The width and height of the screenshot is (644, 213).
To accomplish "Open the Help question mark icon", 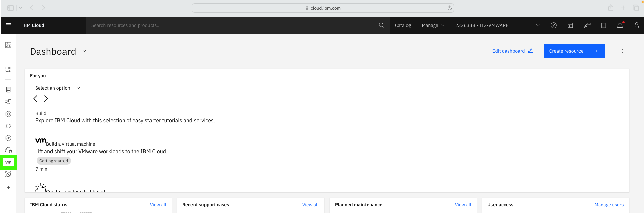I will 554,25.
